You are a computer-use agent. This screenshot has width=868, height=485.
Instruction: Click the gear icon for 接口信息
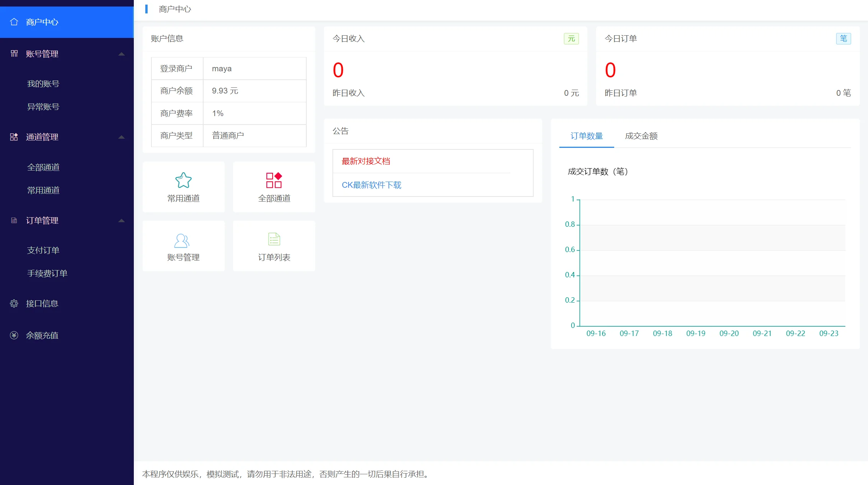coord(14,303)
